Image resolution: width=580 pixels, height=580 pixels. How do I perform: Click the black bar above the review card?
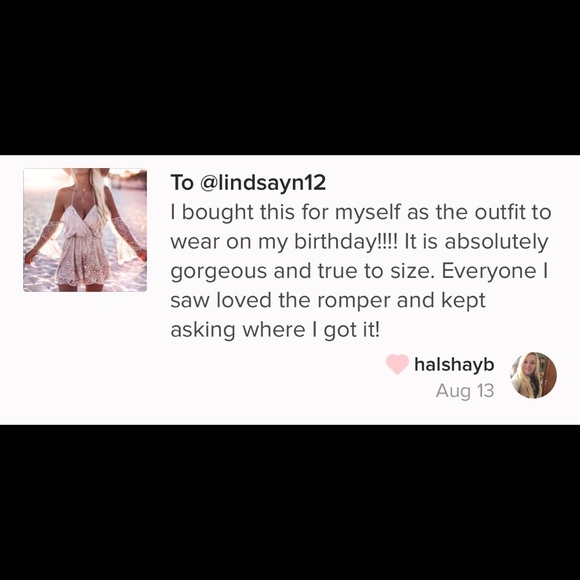click(x=290, y=77)
